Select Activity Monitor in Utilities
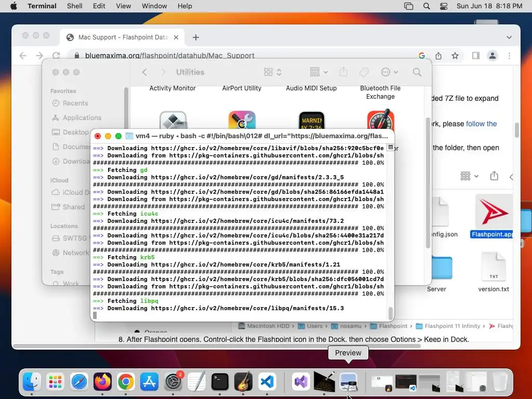This screenshot has width=532, height=399. [172, 88]
